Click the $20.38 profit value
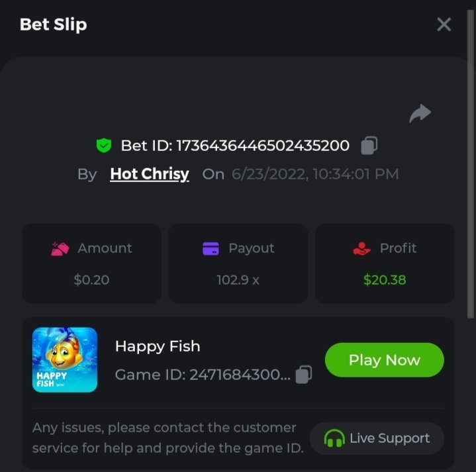The height and width of the screenshot is (472, 476). pyautogui.click(x=385, y=280)
